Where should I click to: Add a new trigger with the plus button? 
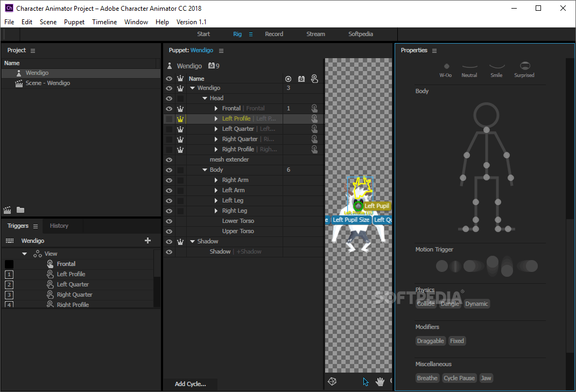pyautogui.click(x=148, y=241)
